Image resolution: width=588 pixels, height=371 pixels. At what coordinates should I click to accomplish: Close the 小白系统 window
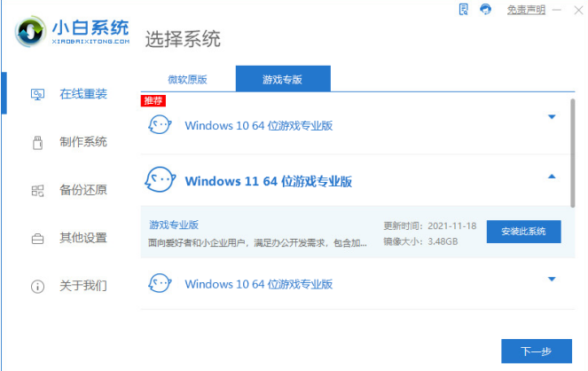point(578,10)
